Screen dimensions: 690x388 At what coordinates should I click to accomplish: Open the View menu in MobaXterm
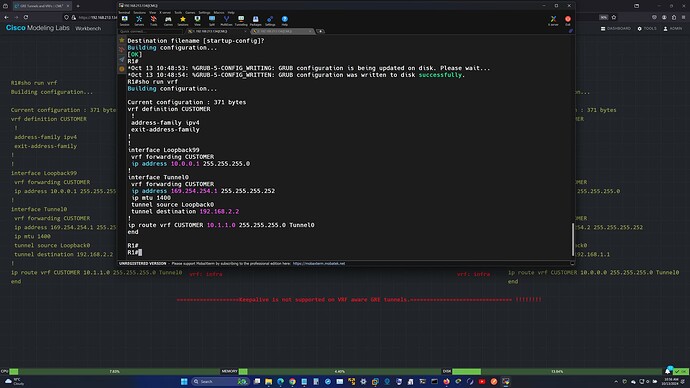152,12
